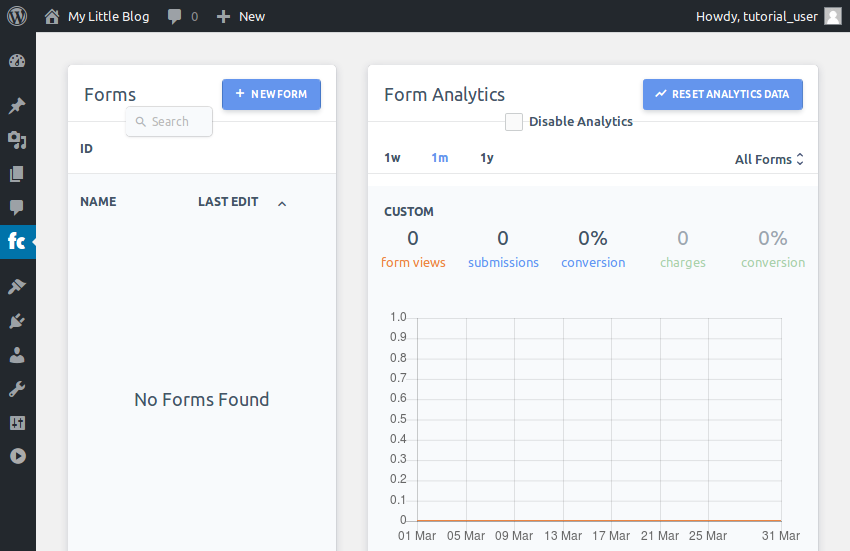Open the Users sidebar icon

click(17, 355)
